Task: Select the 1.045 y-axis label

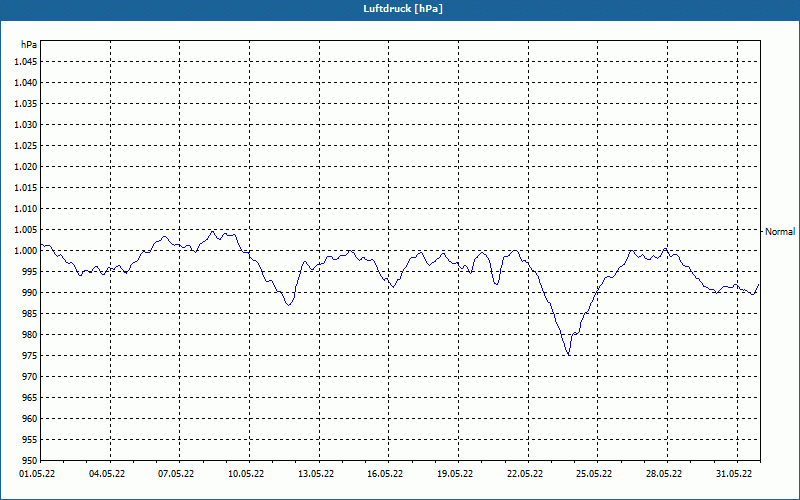Action: (26, 62)
